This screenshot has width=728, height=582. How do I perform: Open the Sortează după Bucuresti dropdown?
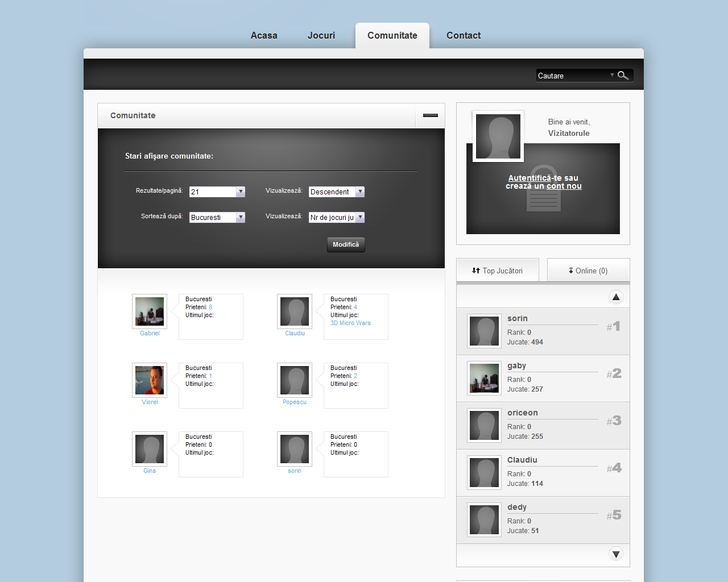(x=217, y=218)
